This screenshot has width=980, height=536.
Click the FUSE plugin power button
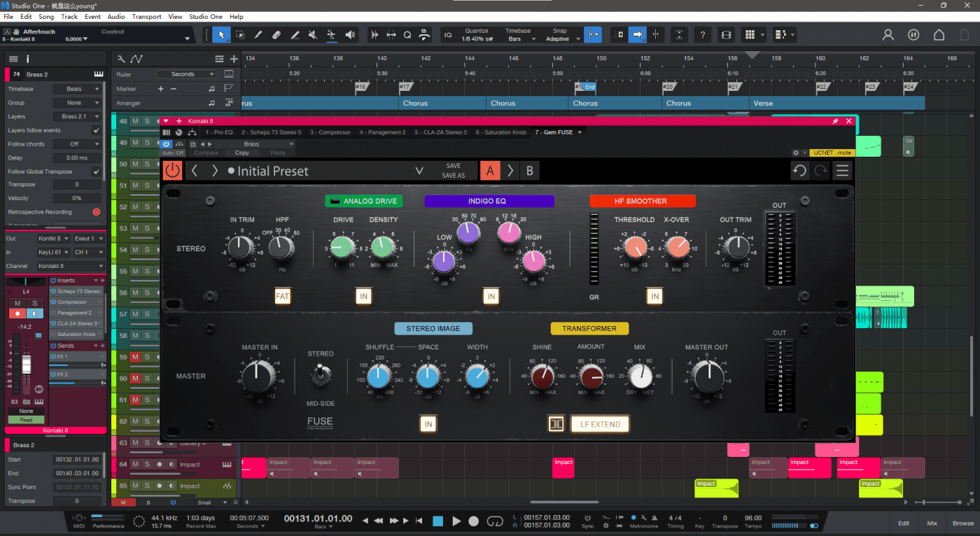tap(172, 171)
